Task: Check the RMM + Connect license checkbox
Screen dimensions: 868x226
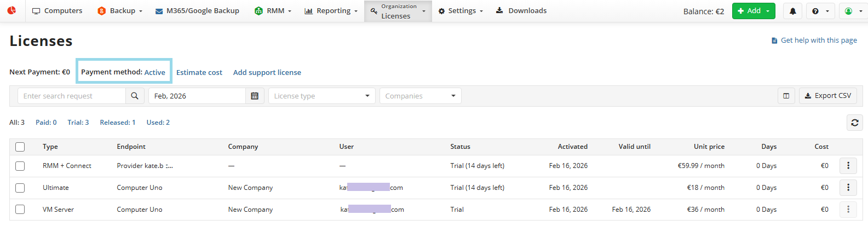Action: [x=20, y=166]
